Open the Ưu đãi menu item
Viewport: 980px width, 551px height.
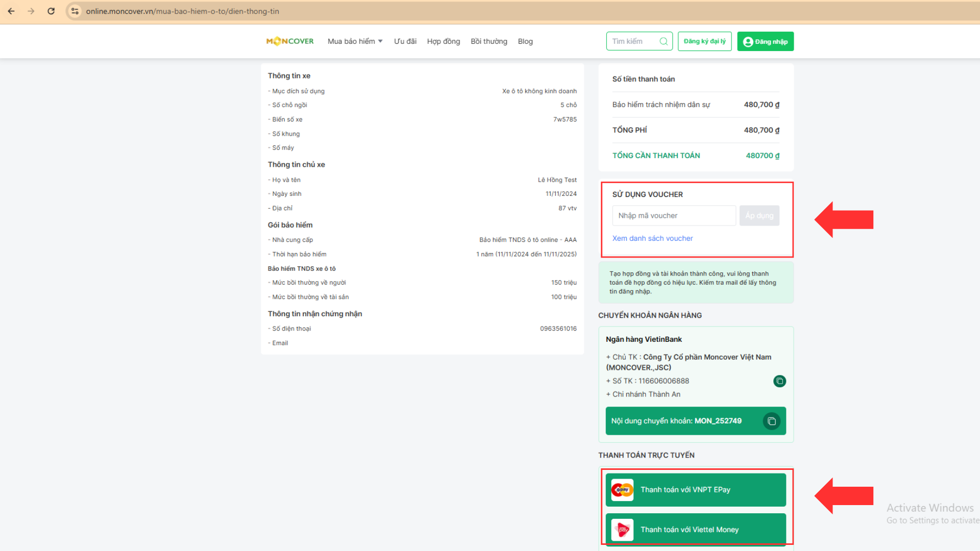coord(405,41)
